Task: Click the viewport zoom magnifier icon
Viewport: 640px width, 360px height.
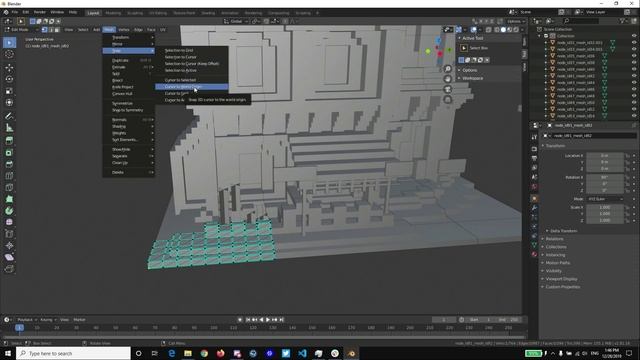Action: coord(448,69)
